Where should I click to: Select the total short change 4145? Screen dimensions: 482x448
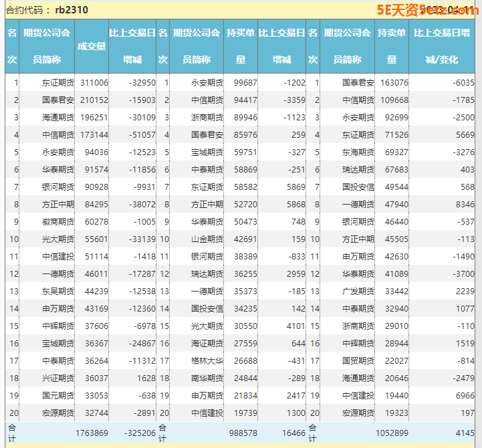coord(465,433)
